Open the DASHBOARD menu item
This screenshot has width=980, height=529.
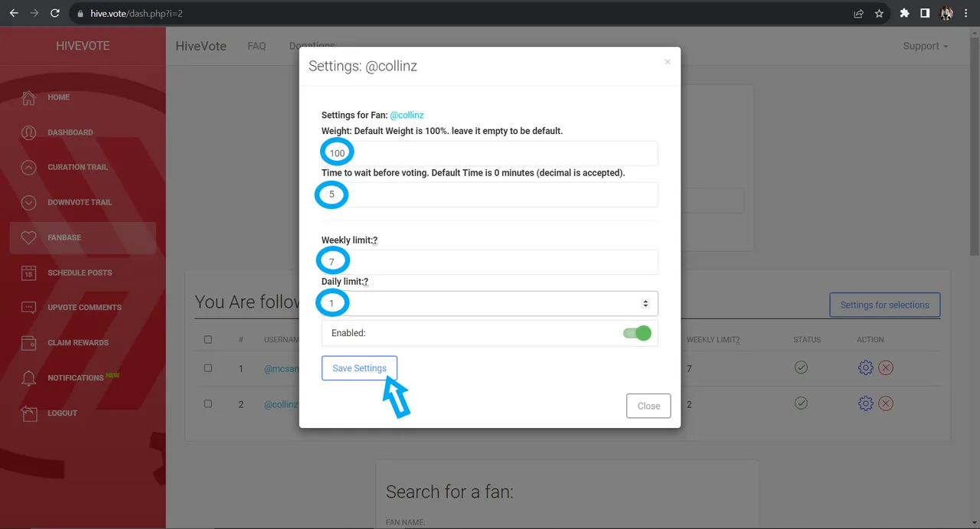tap(70, 132)
